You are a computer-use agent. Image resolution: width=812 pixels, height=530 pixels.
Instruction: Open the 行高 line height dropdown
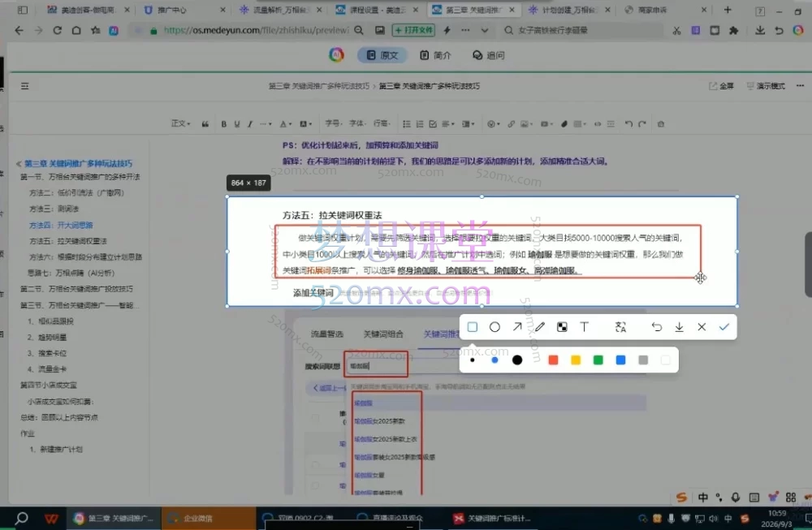(x=382, y=123)
